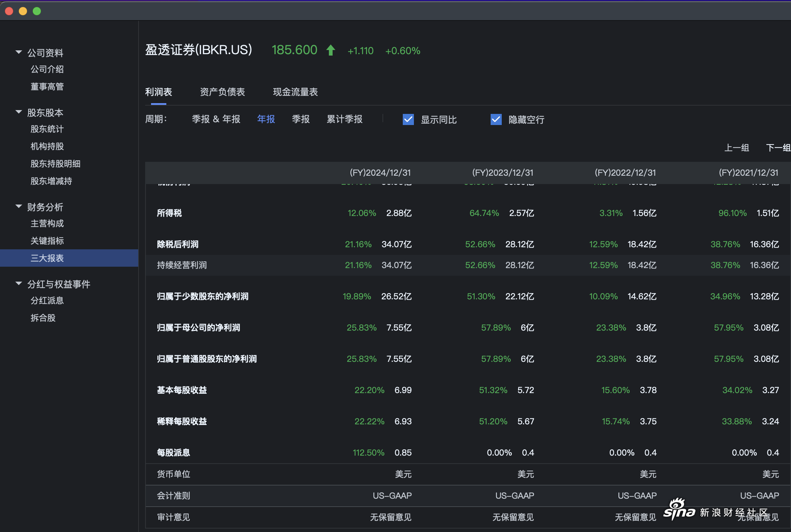Select 季报 & 年报 period
The height and width of the screenshot is (532, 791).
tap(216, 119)
